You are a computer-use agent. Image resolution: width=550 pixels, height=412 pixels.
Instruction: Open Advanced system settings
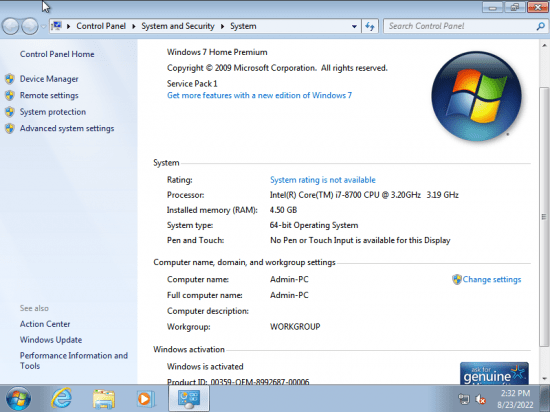coord(67,128)
